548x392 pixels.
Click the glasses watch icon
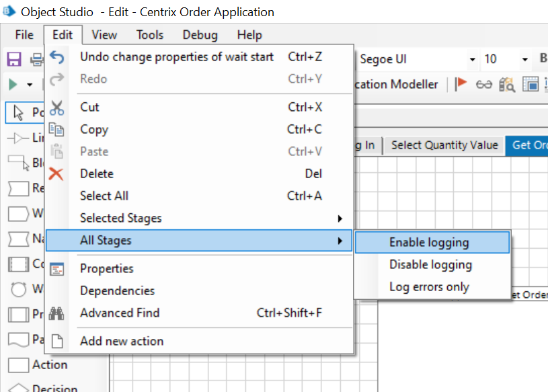(484, 84)
